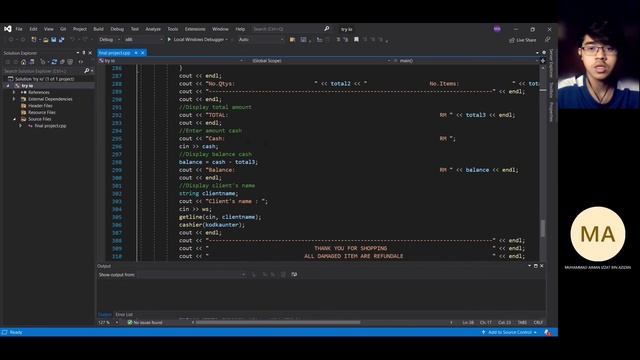Image resolution: width=640 pixels, height=360 pixels.
Task: Open the main() member dropdown
Action: coord(465,60)
